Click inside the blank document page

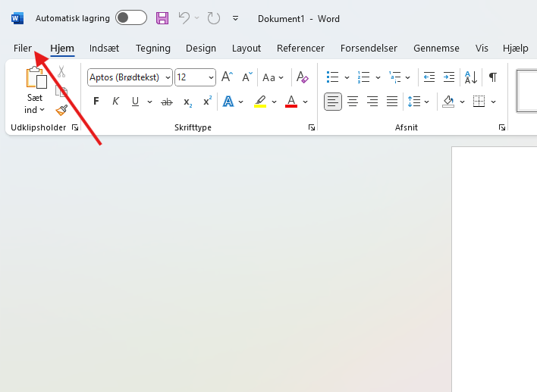493,265
